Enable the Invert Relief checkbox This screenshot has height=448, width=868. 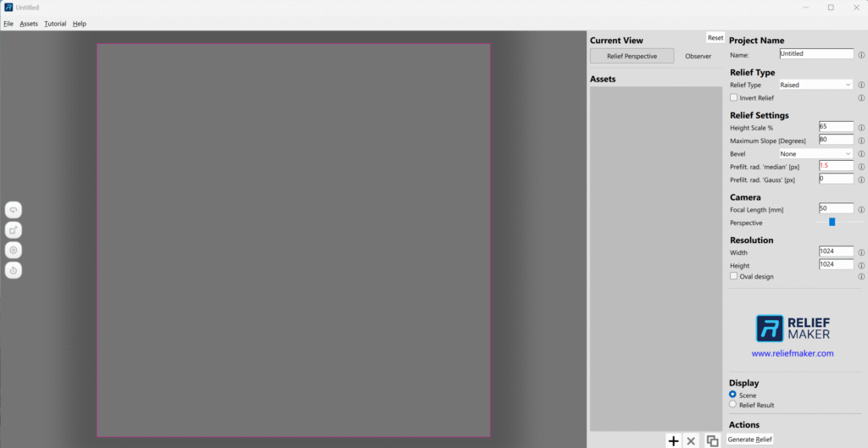tap(734, 98)
